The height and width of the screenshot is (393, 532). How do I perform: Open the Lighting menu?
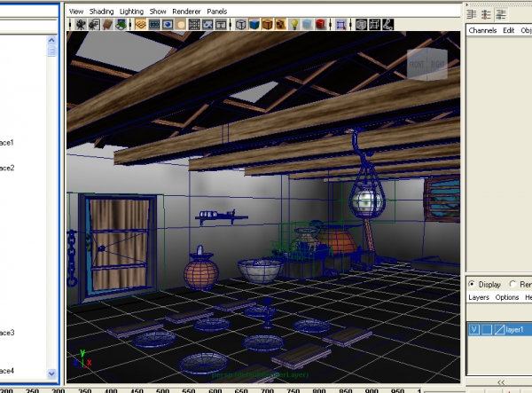pyautogui.click(x=131, y=12)
